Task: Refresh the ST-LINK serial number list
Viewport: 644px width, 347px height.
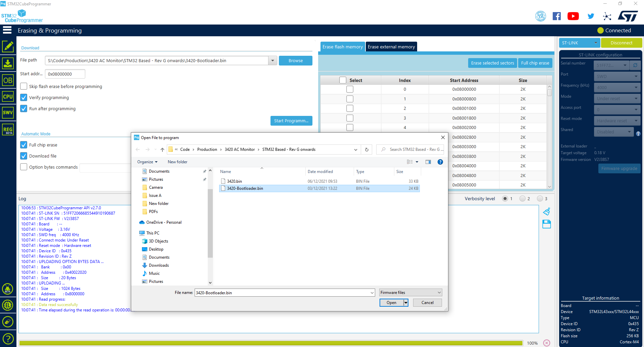Action: click(x=635, y=65)
